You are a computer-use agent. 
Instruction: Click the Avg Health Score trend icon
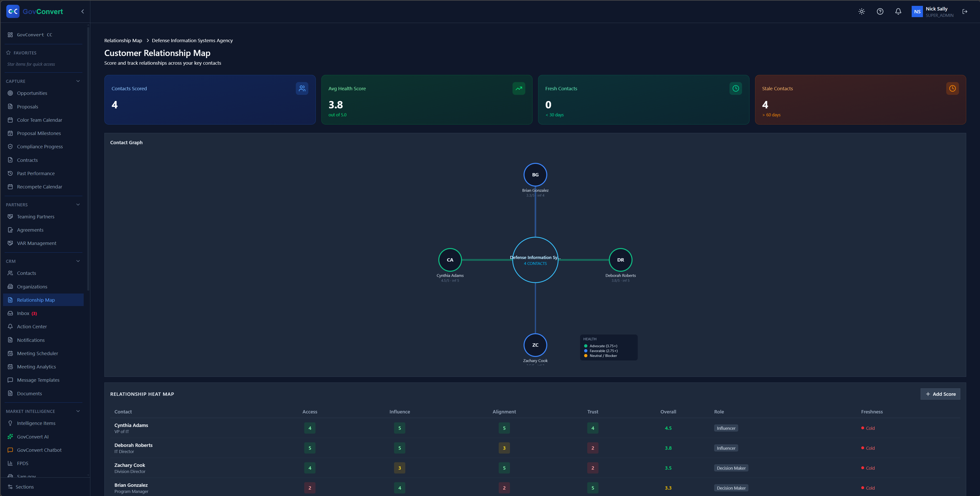[x=519, y=88]
